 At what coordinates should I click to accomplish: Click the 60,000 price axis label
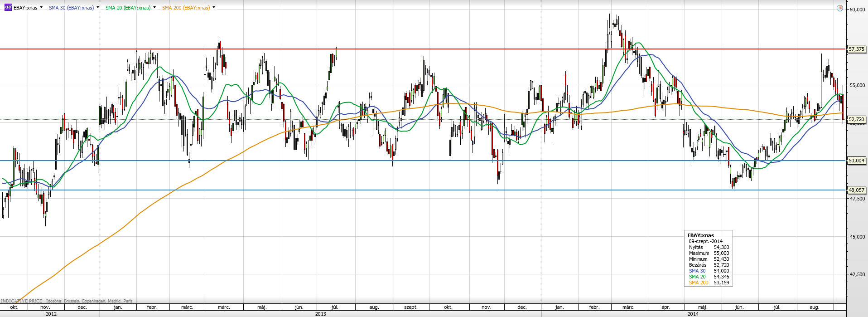tap(857, 10)
